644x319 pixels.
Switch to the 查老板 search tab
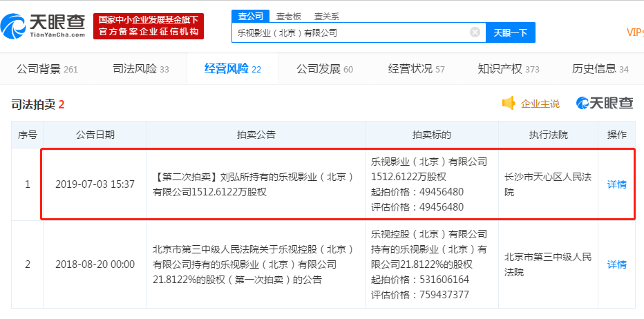[289, 17]
